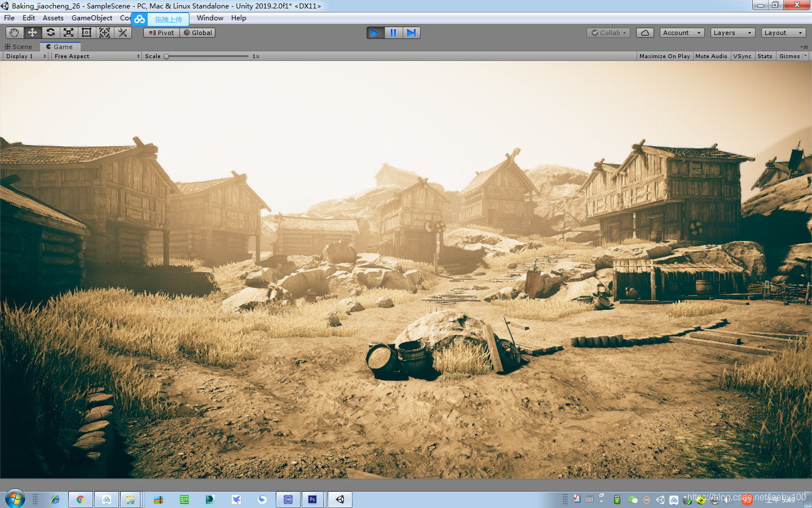Toggle VSync in Game view
The image size is (812, 508).
[x=743, y=56]
